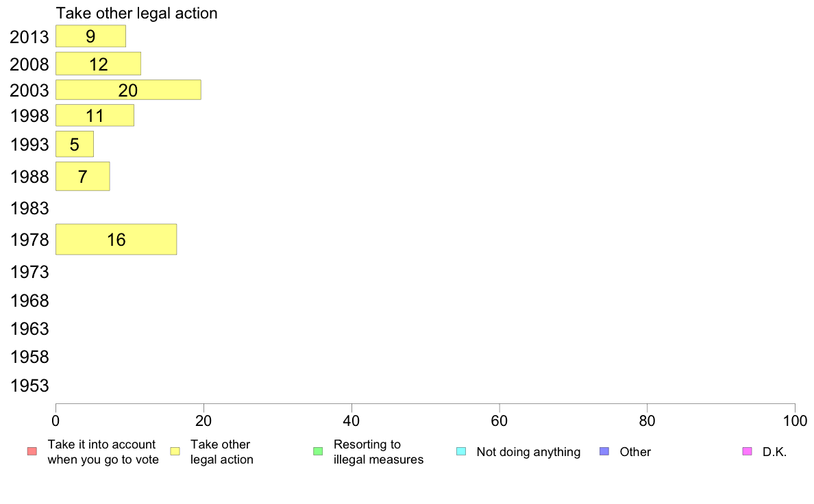
Task: Select the 2008 bar showing 12
Action: point(98,64)
